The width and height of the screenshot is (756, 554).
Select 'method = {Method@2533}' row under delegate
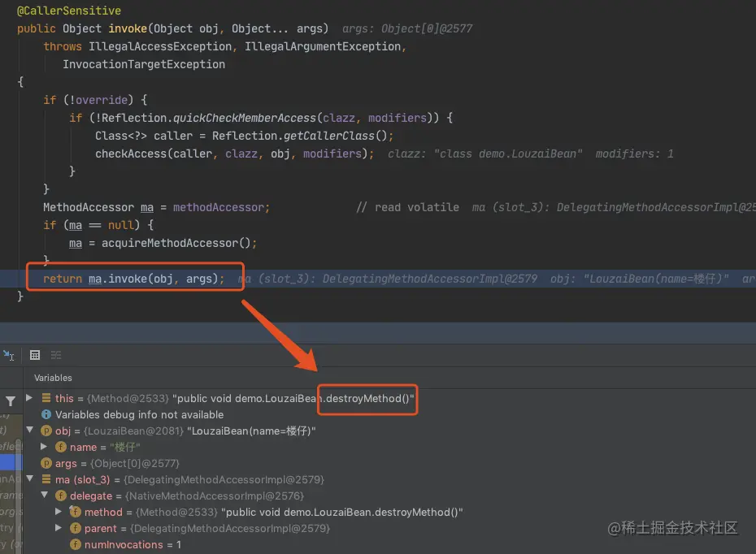(389, 512)
